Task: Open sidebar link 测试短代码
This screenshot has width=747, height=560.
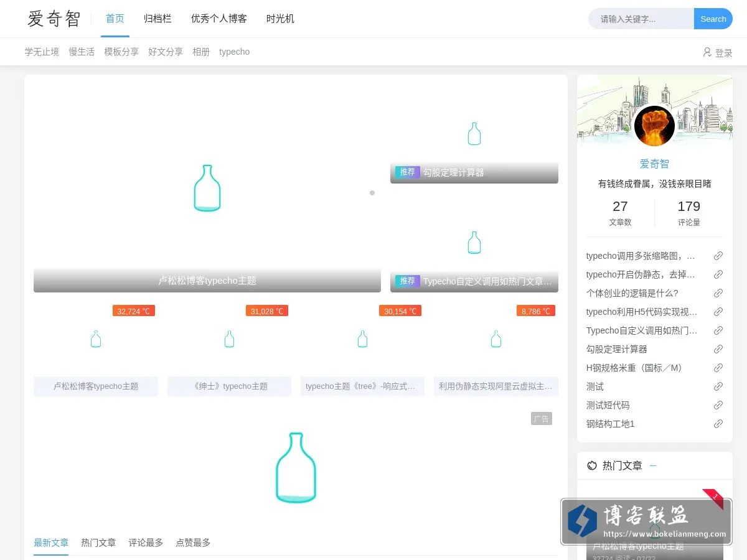Action: coord(608,405)
